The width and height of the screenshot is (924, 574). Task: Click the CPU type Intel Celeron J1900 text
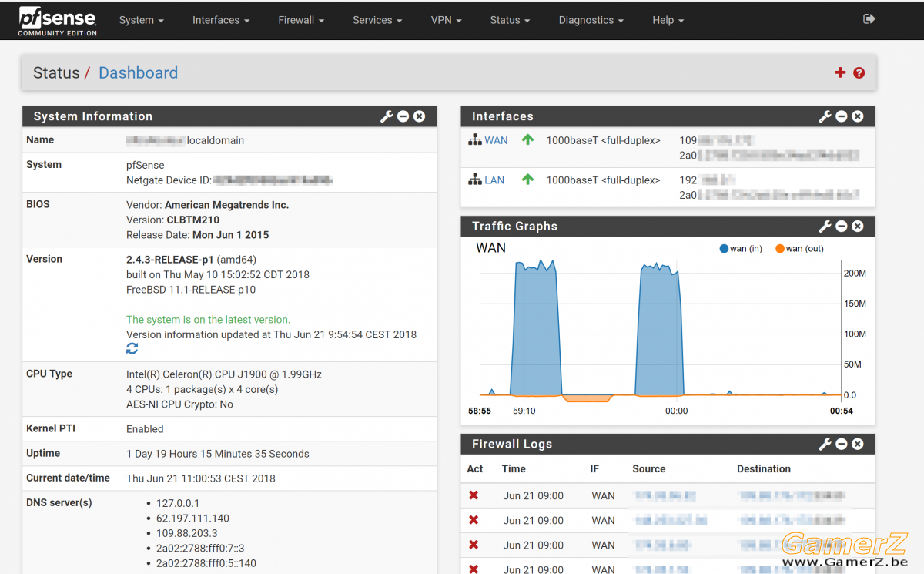(x=224, y=374)
